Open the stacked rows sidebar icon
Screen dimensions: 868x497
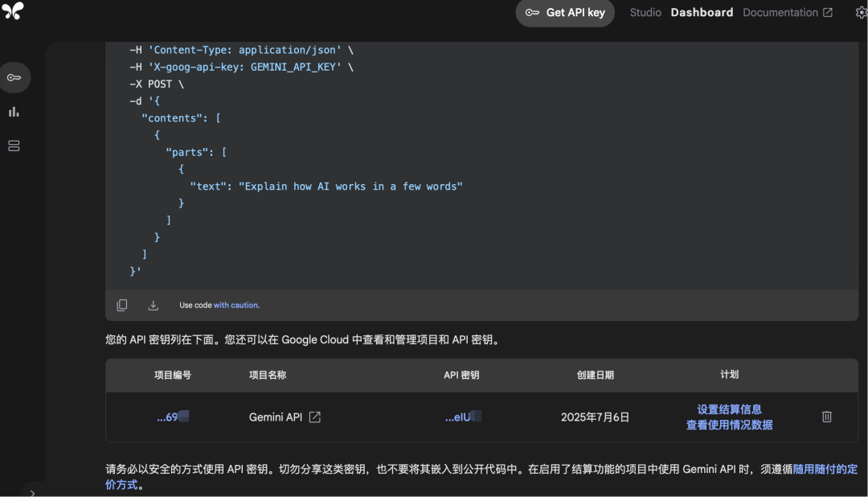[x=14, y=146]
